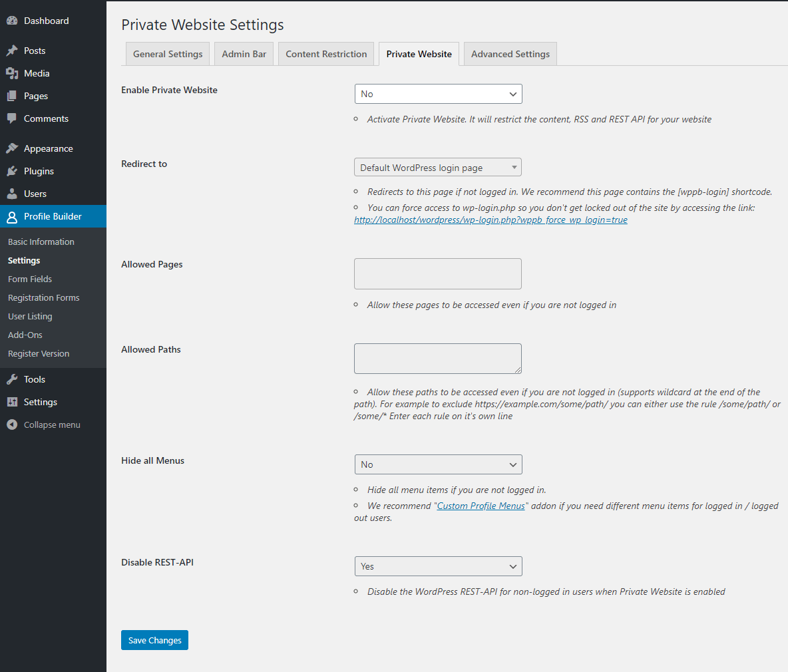Switch to the Admin Bar tab
Image resolution: width=788 pixels, height=672 pixels.
[244, 54]
